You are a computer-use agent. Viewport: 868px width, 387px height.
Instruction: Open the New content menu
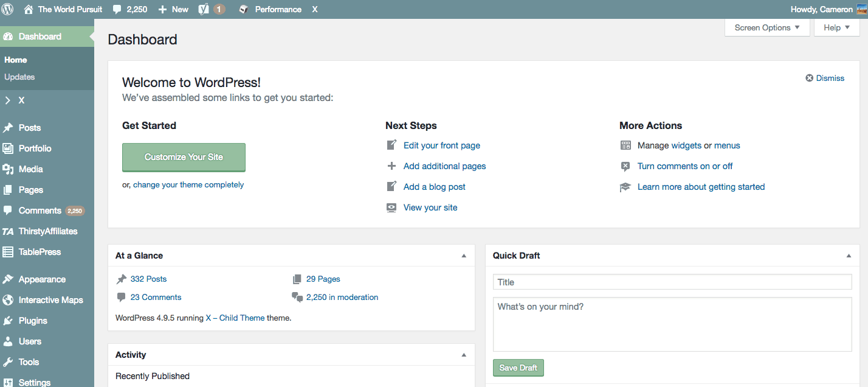pyautogui.click(x=173, y=9)
